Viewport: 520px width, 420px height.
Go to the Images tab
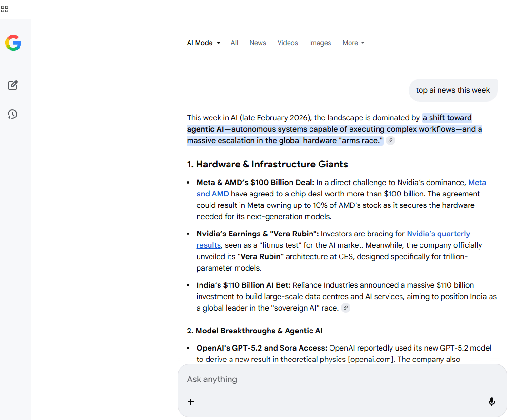click(320, 43)
